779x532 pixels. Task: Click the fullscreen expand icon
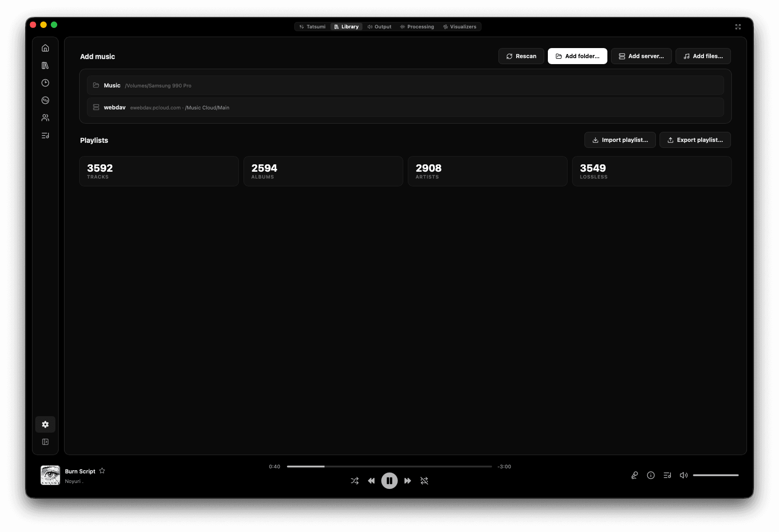tap(738, 27)
